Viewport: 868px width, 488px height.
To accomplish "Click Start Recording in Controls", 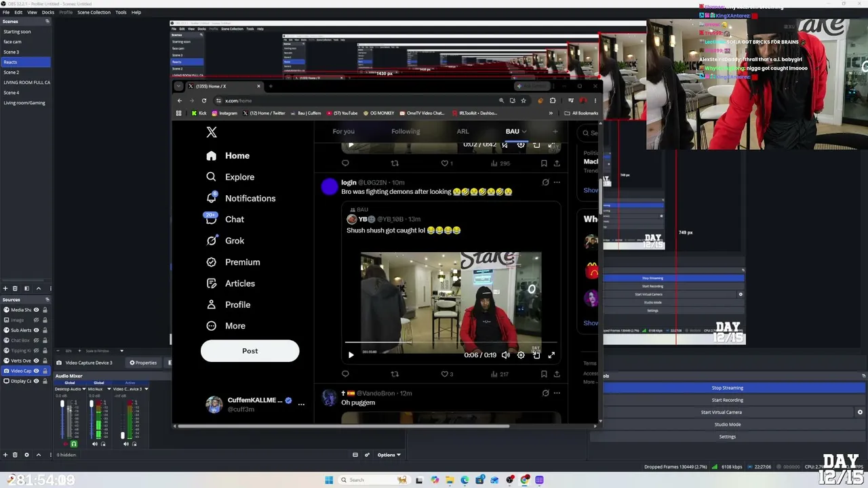I will (727, 400).
